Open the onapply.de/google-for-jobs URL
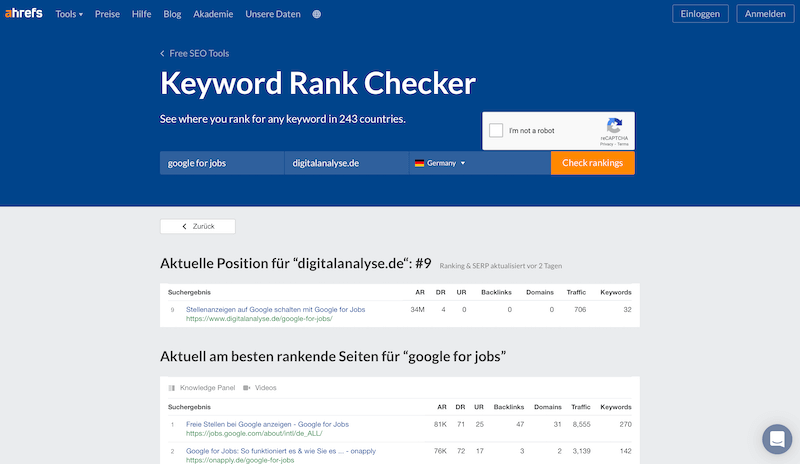 tap(240, 460)
